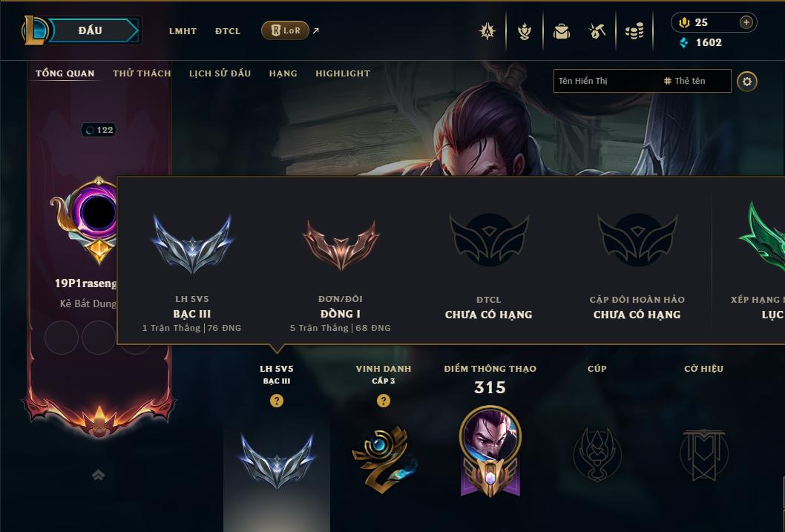The image size is (785, 532).
Task: Click the Cờ Hiệu banner emblem
Action: tap(703, 454)
